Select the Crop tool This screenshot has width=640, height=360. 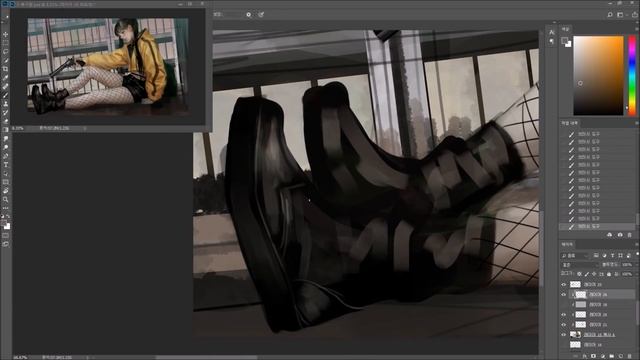(x=5, y=69)
